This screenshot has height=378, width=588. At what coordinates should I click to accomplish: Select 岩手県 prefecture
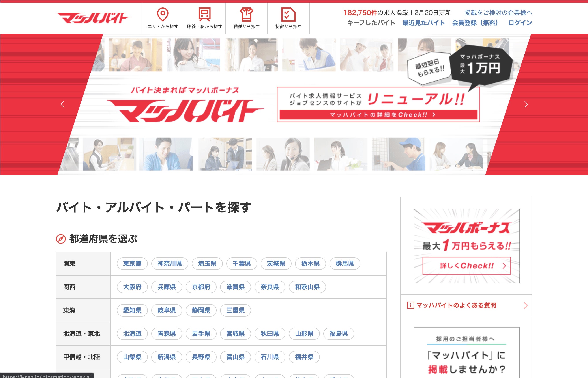(201, 333)
